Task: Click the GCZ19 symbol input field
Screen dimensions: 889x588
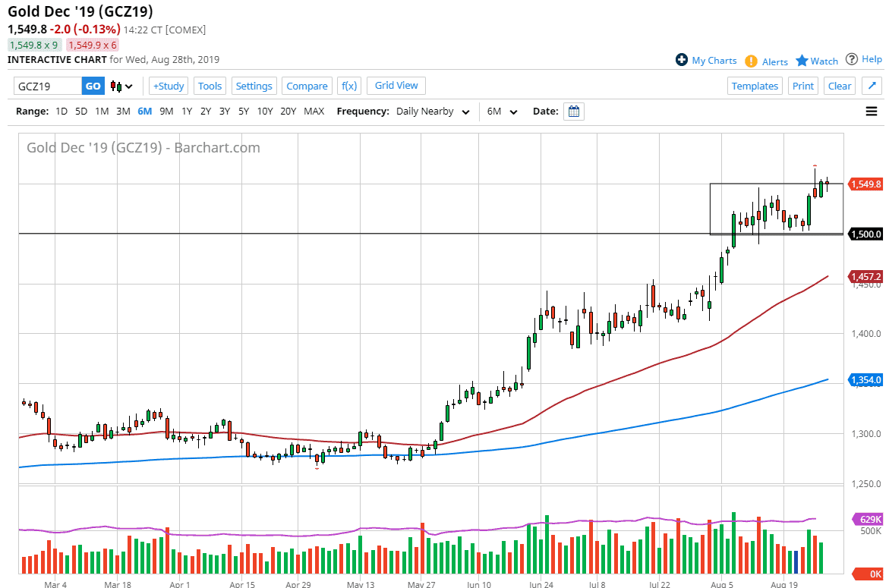Action: click(47, 86)
